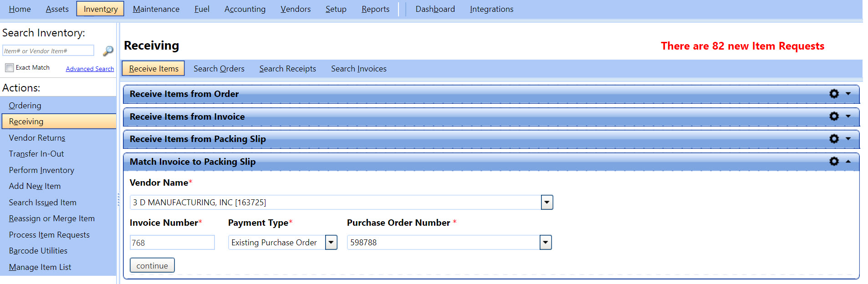The image size is (868, 284).
Task: Click into the Invoice Number field
Action: coord(172,243)
